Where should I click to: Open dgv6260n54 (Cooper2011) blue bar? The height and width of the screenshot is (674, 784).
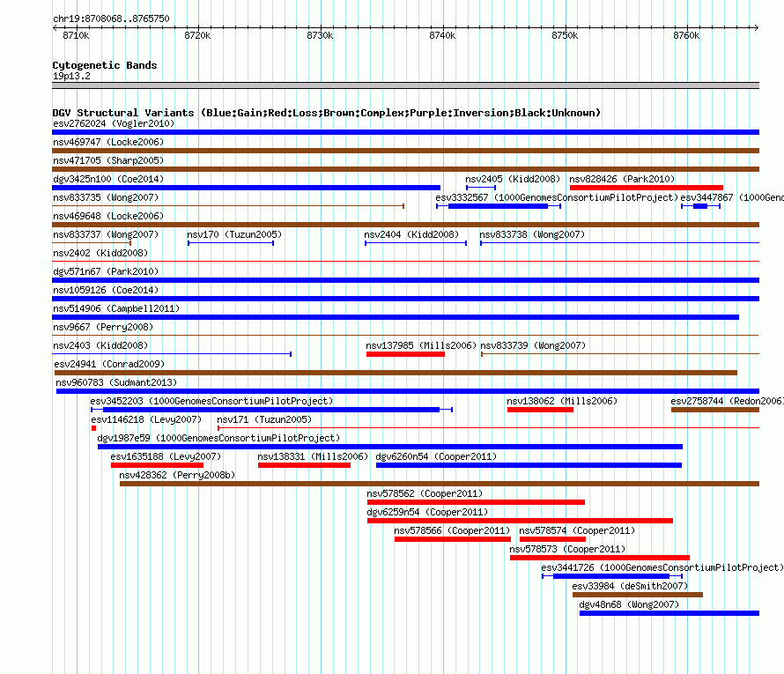(529, 465)
